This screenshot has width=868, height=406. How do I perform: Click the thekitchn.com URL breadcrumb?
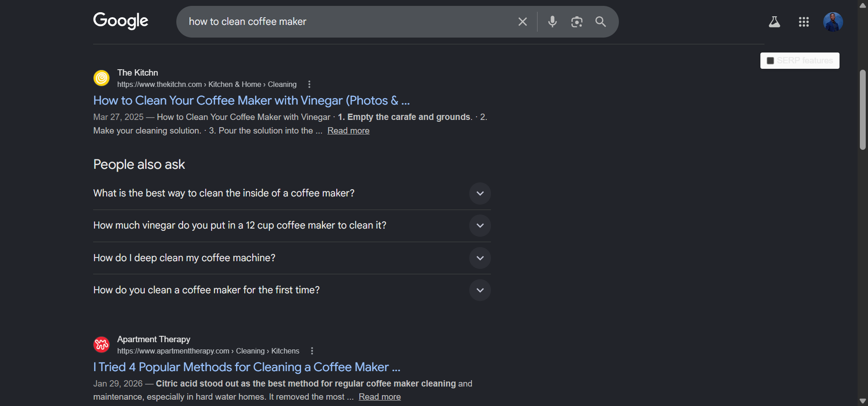click(207, 84)
